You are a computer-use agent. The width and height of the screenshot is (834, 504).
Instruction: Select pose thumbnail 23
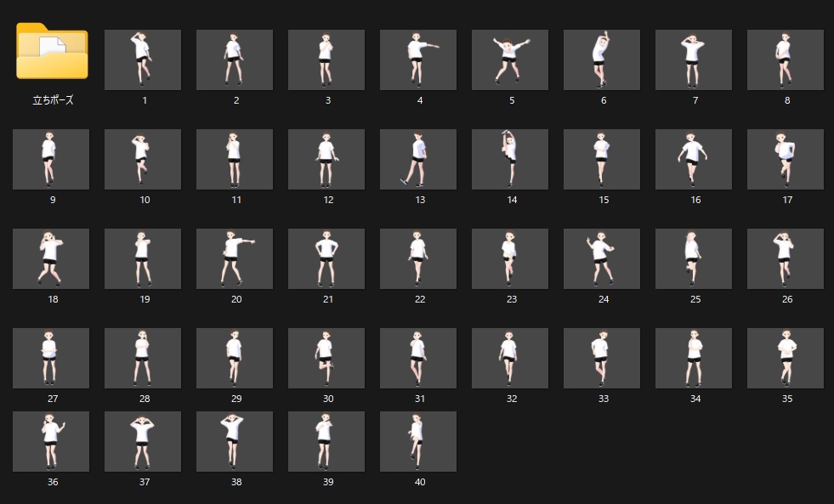click(510, 258)
